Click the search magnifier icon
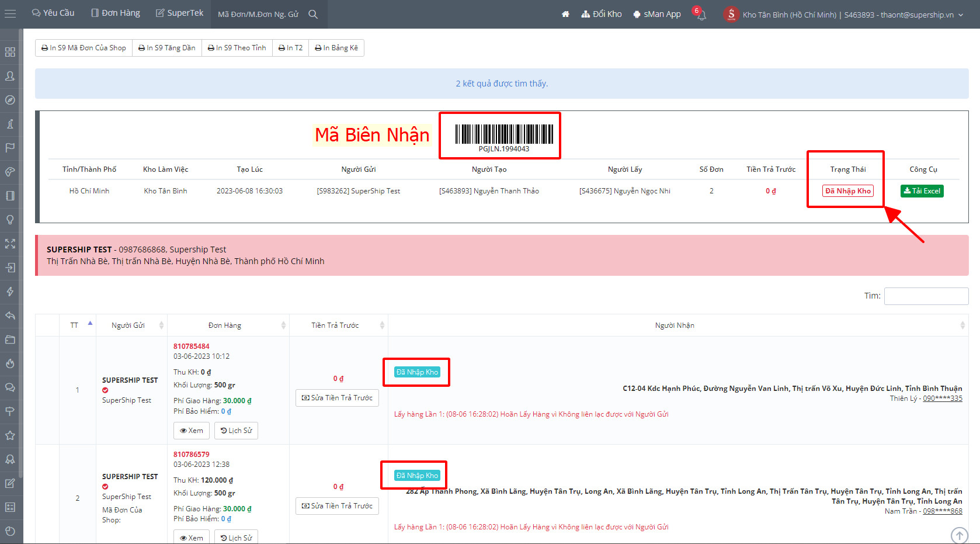 pyautogui.click(x=313, y=14)
